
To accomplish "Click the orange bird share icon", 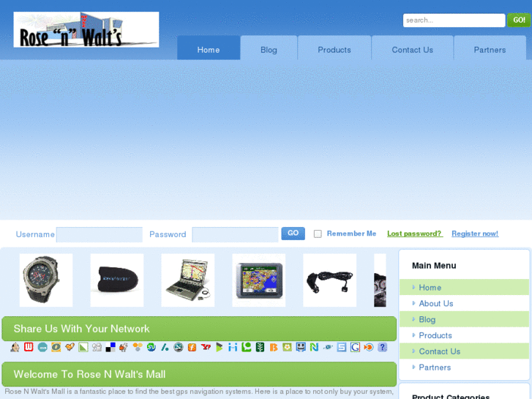I will click(x=70, y=347).
